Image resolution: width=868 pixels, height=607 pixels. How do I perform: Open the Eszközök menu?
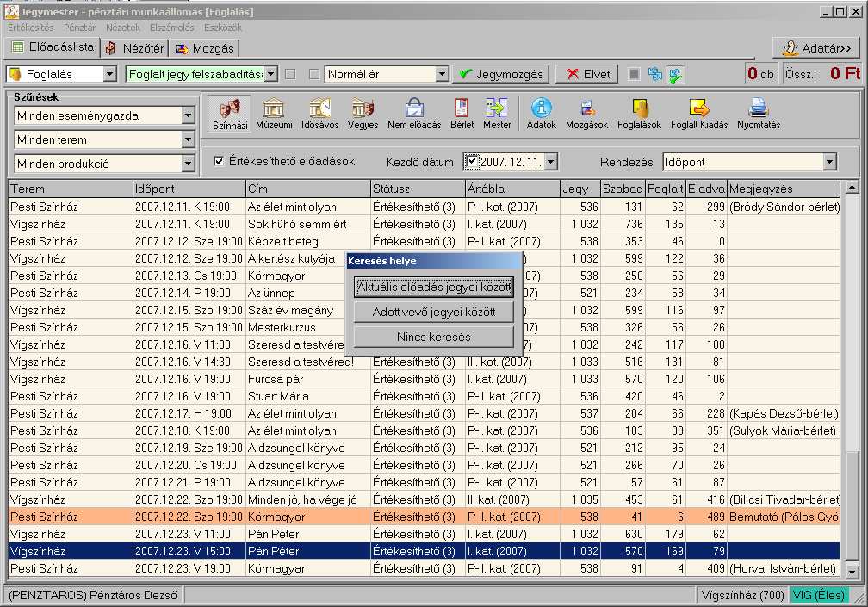(222, 27)
